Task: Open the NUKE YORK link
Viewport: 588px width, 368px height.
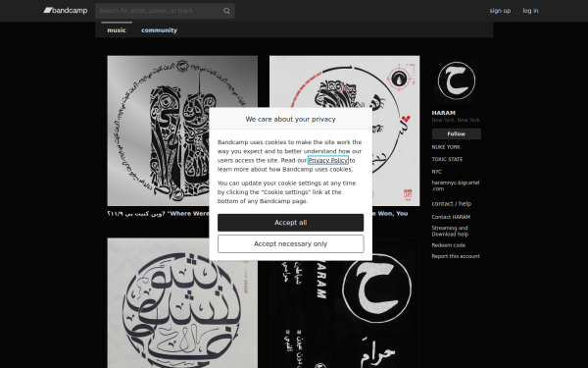Action: coord(446,147)
